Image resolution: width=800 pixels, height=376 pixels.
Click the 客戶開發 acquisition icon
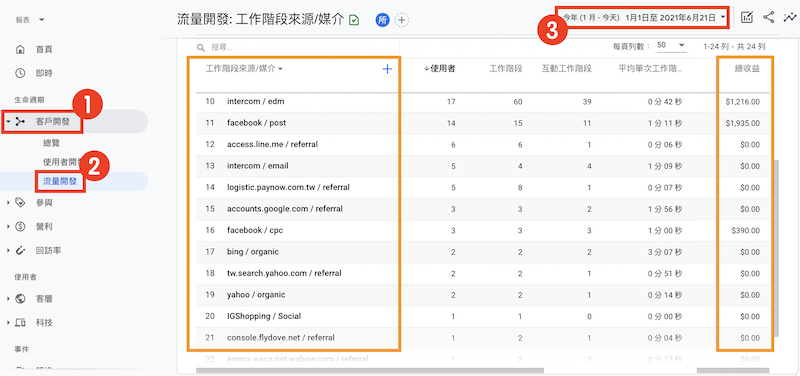[20, 121]
